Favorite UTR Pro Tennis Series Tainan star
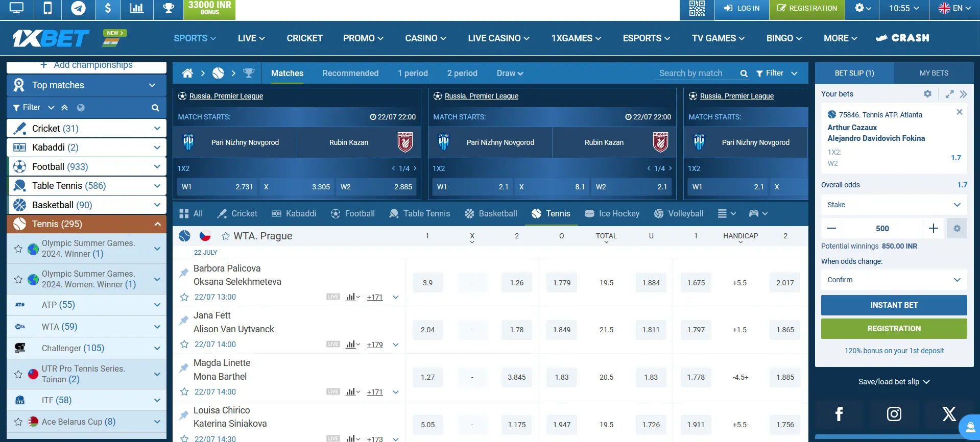The width and height of the screenshot is (980, 442). [18, 374]
